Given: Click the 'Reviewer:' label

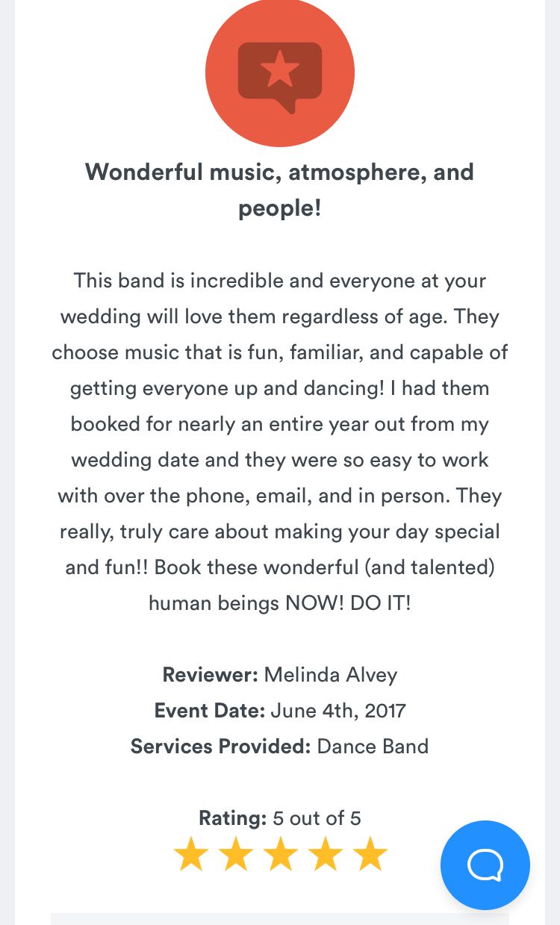Looking at the screenshot, I should coord(210,675).
